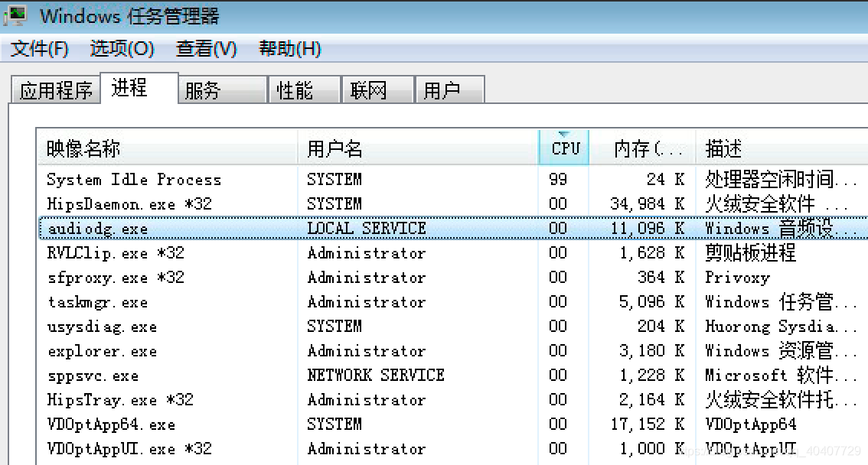Open the 文件(F) menu
868x465 pixels.
38,47
